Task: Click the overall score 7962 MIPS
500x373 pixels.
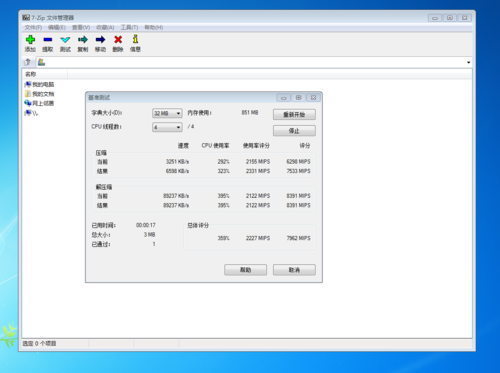Action: click(x=298, y=238)
